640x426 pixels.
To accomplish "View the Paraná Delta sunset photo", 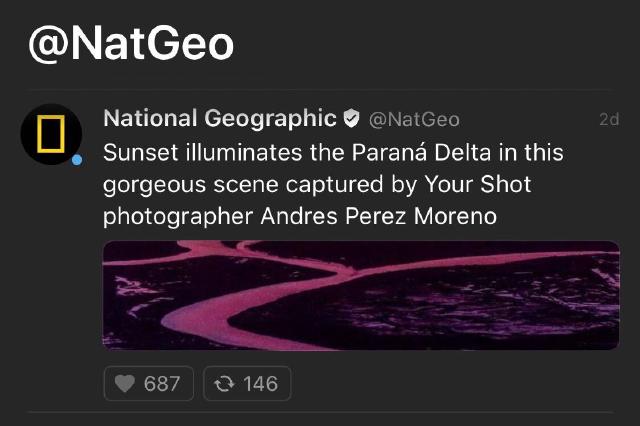I will tap(361, 295).
